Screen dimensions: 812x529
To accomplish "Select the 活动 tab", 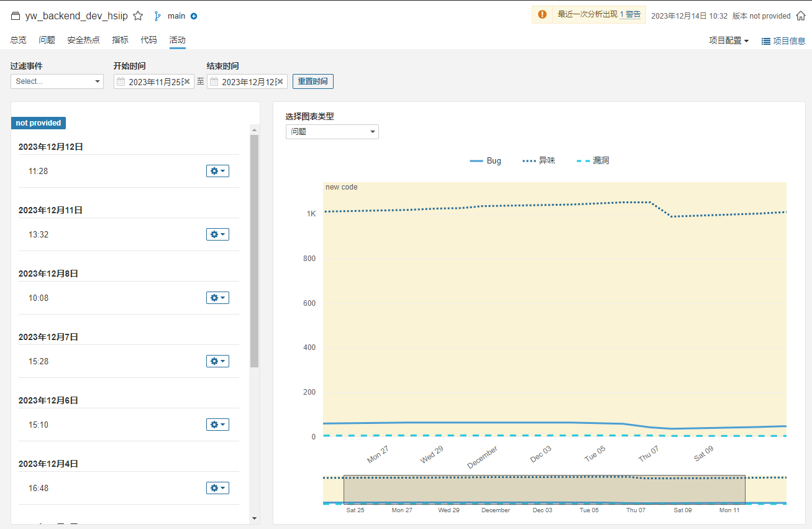I will pos(178,40).
